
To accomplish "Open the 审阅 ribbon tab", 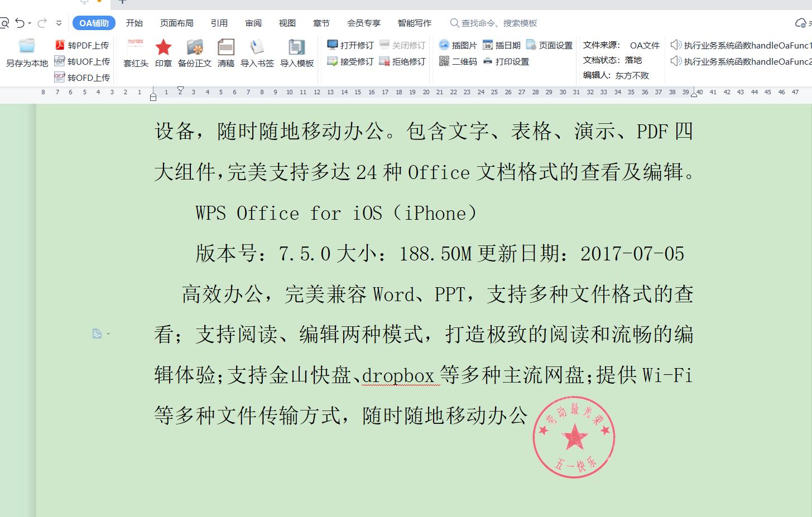I will (x=253, y=23).
